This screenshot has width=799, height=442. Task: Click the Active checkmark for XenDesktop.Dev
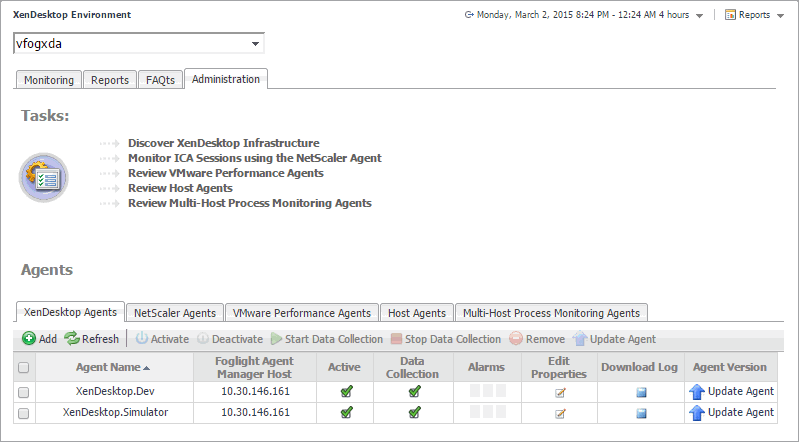347,392
